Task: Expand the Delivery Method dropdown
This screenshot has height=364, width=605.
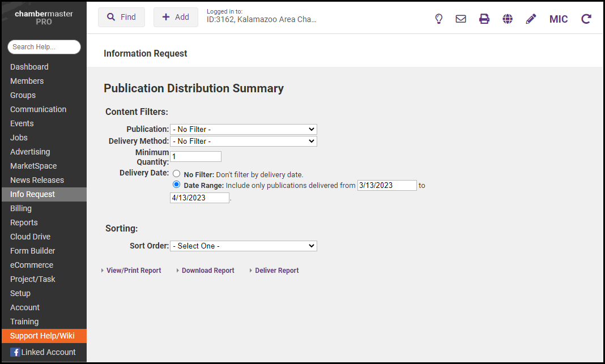Action: (243, 141)
